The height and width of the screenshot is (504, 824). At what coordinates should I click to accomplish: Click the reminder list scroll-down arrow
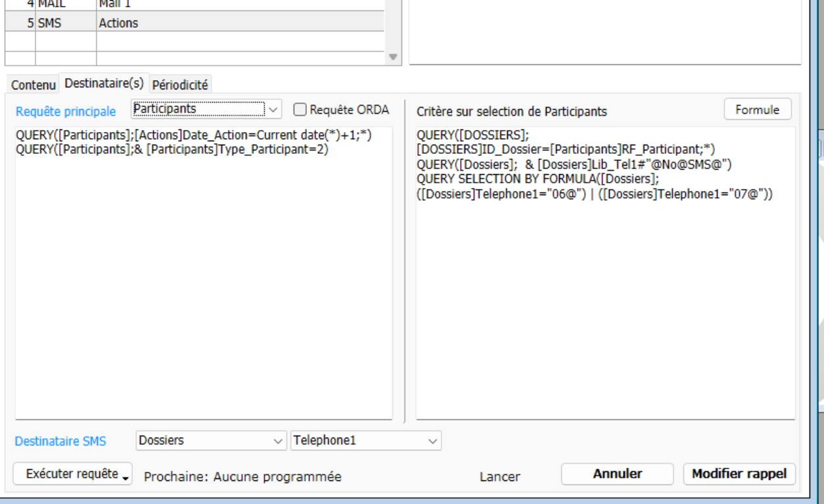click(x=393, y=57)
